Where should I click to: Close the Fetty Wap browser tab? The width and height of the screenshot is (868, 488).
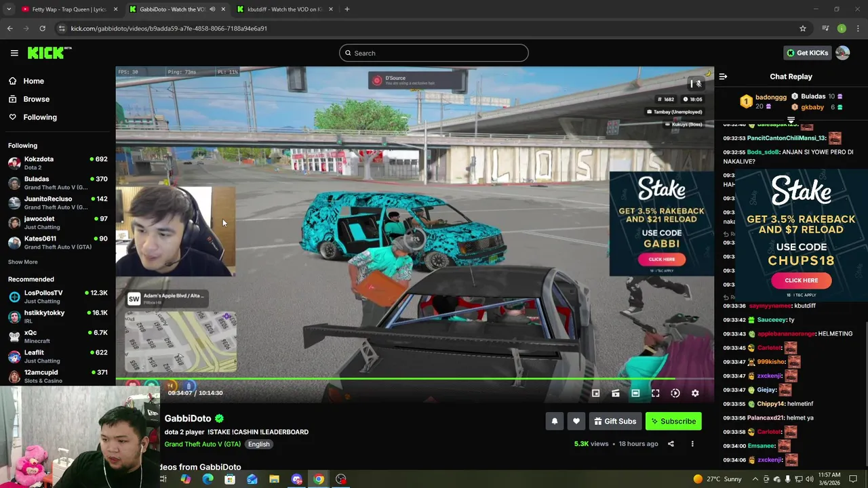pos(115,9)
